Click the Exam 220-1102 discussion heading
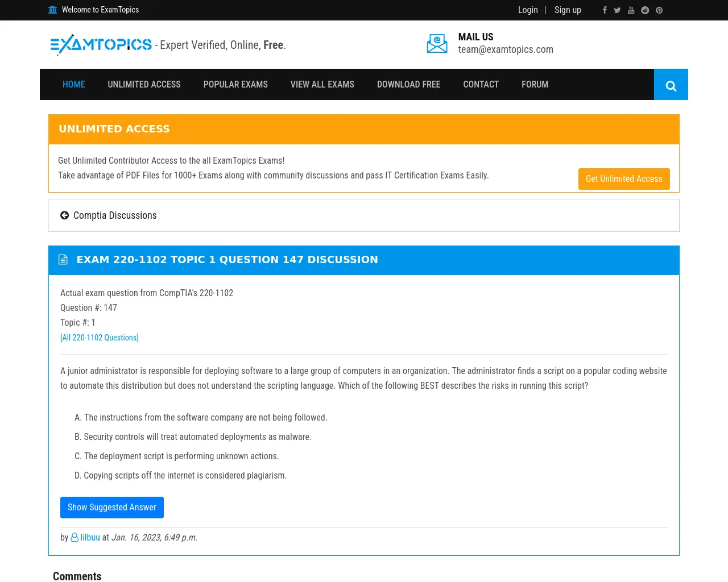 (x=227, y=260)
